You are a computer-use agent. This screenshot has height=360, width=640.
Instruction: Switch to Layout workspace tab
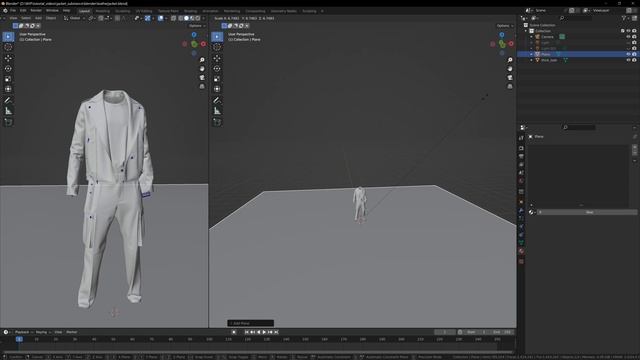click(84, 11)
